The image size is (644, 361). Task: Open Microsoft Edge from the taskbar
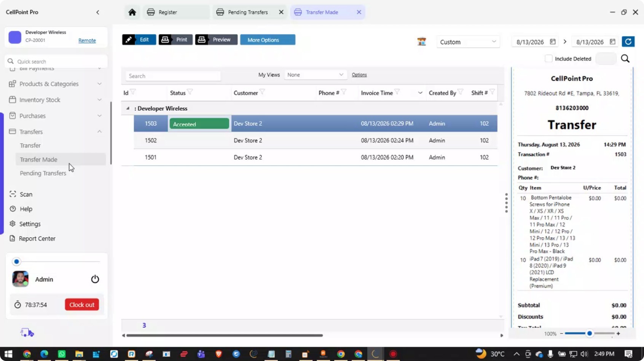[x=44, y=354]
